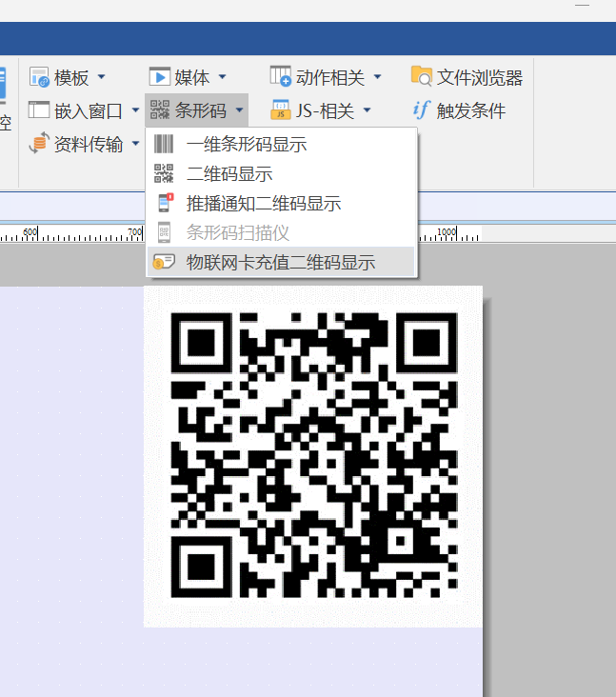Click the 模板 (template) icon
This screenshot has width=616, height=697.
[39, 77]
